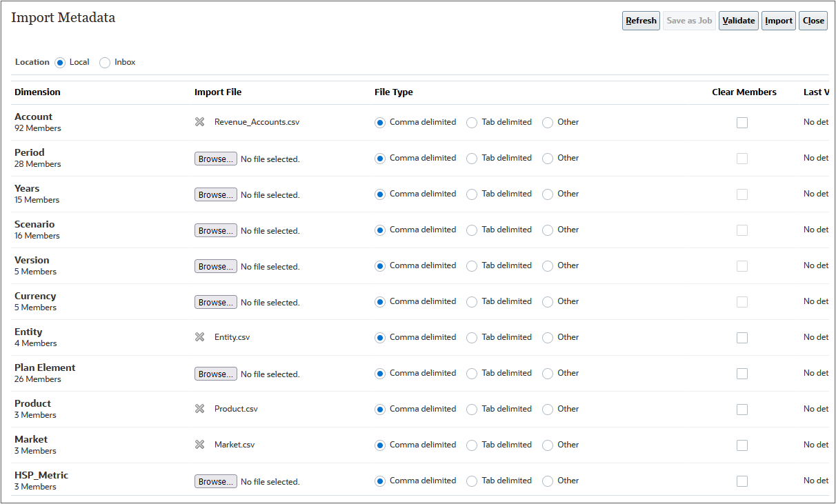Remove Entity.csv from the Entity dimension
The height and width of the screenshot is (504, 836).
pos(200,337)
